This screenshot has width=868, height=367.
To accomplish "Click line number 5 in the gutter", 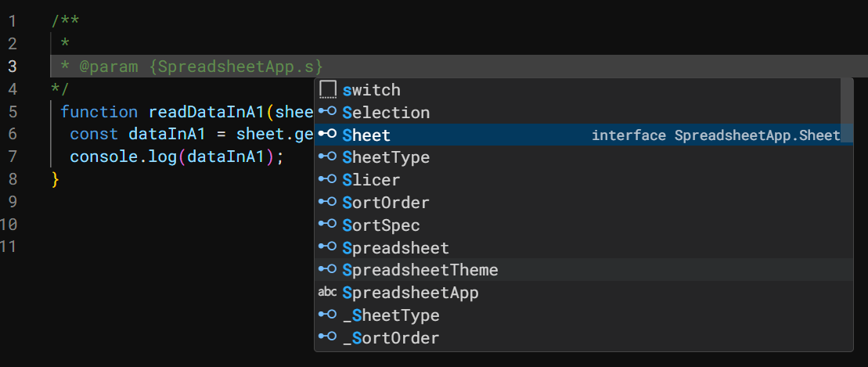I will pyautogui.click(x=12, y=112).
